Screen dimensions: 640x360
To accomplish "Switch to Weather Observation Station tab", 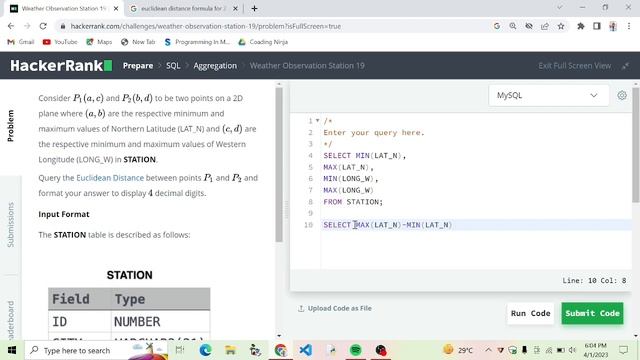I will 63,8.
